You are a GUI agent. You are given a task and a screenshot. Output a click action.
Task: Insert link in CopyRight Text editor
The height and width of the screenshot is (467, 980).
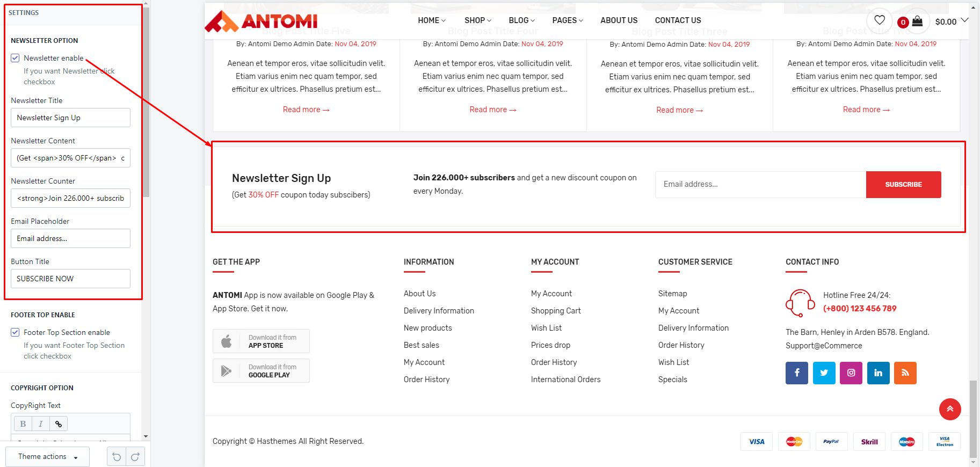point(59,424)
